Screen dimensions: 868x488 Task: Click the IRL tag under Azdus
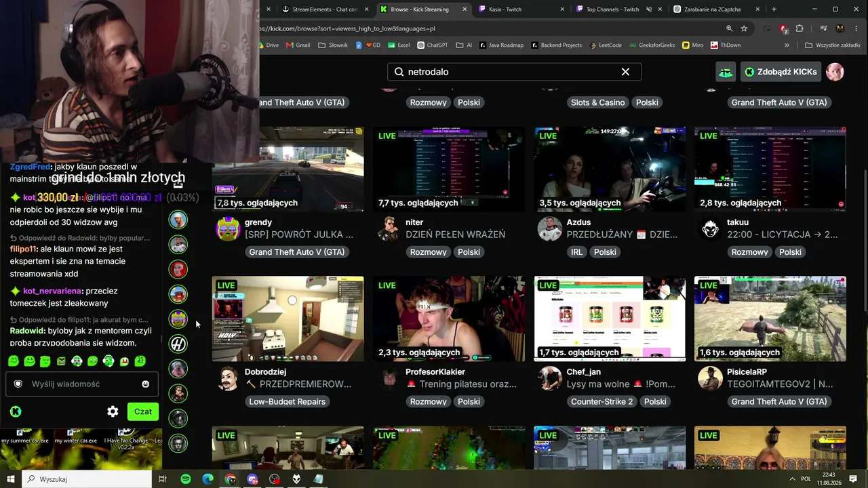click(576, 252)
